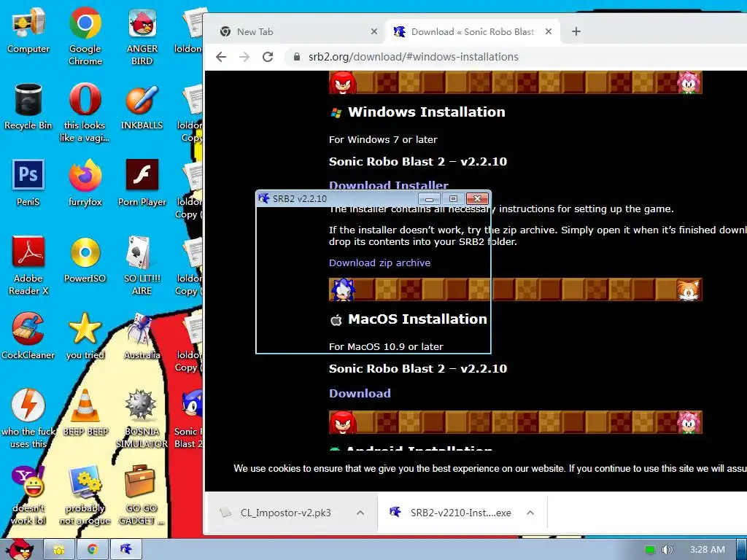Maximize the SRB2 v2.2.10 window

[453, 198]
